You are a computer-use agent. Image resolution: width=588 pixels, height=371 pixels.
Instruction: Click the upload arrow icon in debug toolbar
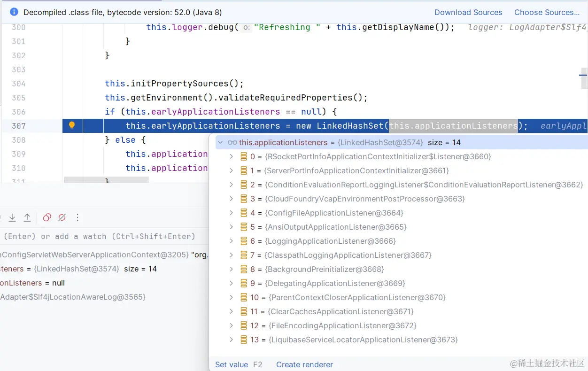point(28,217)
